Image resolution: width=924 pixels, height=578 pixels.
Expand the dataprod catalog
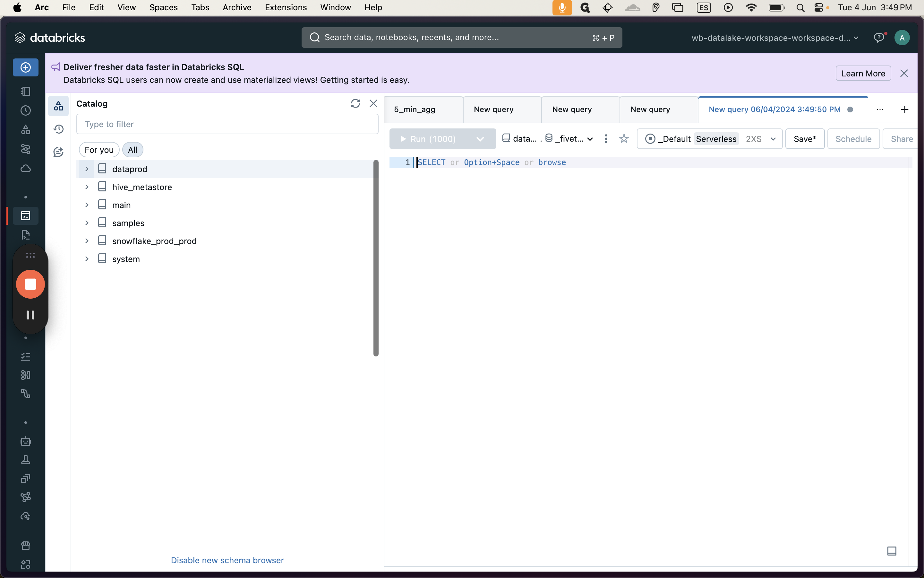point(87,169)
